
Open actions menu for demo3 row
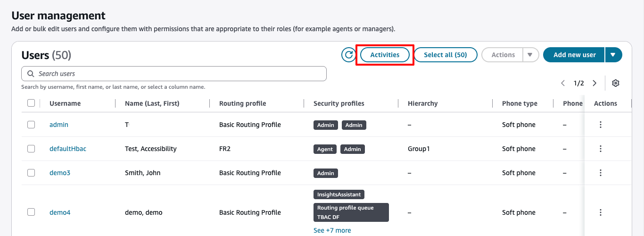[x=601, y=173]
